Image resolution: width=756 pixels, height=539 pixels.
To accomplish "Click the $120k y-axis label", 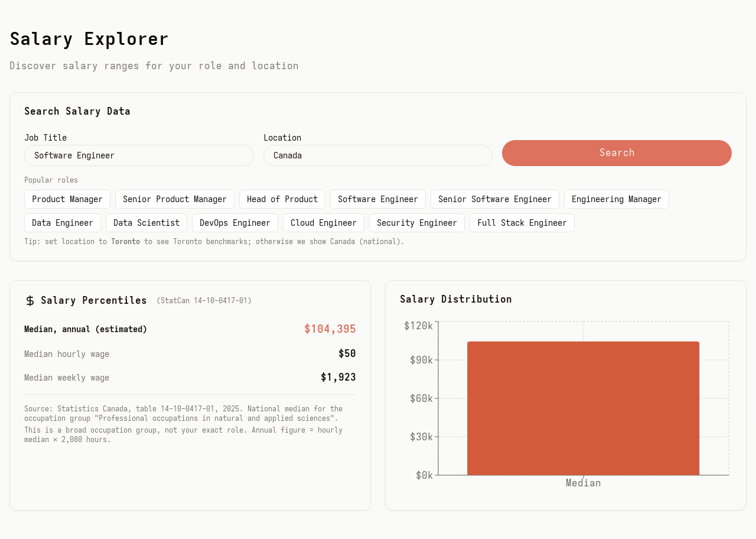I will point(419,326).
